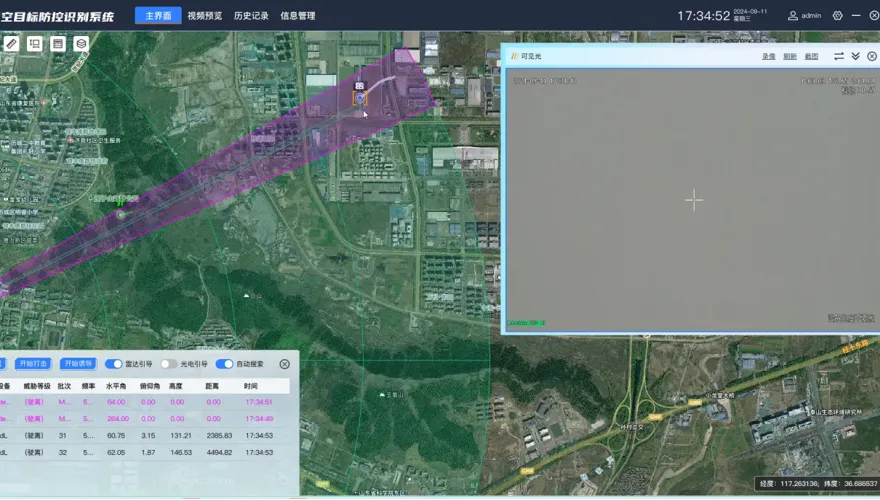Open the 信息管理 tab

pos(297,16)
